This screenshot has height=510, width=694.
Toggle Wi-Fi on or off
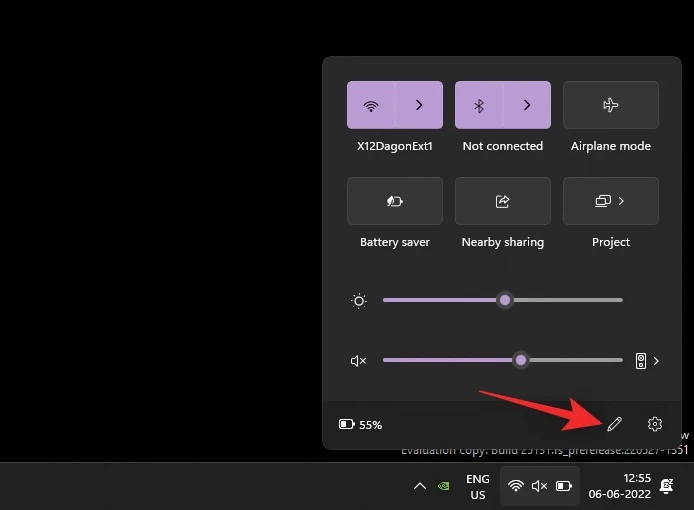point(371,105)
